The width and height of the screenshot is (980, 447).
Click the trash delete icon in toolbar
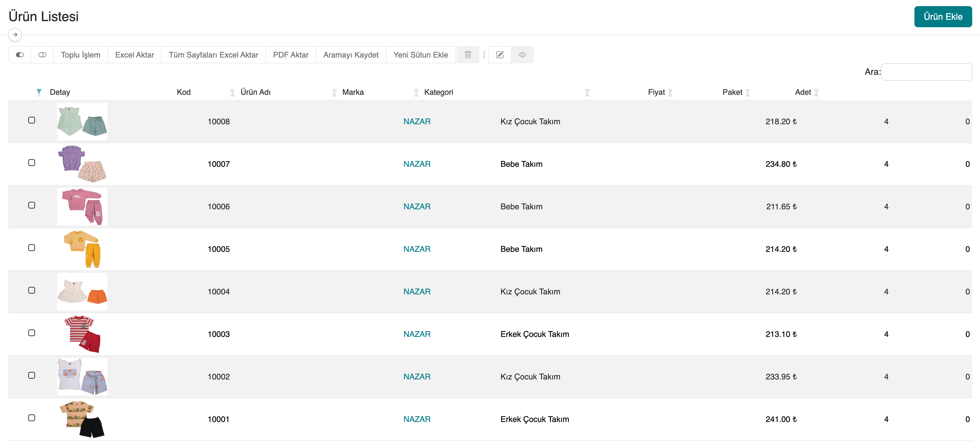pos(467,55)
